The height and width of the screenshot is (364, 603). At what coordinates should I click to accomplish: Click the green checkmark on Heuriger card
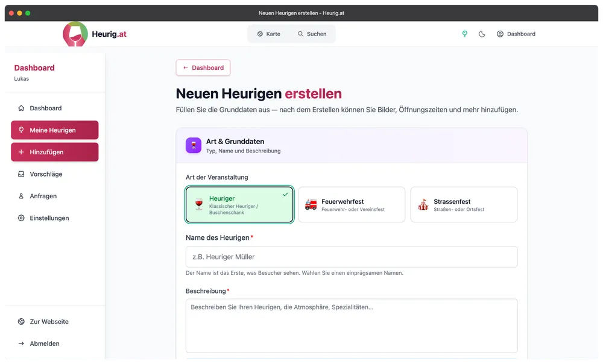pos(285,195)
